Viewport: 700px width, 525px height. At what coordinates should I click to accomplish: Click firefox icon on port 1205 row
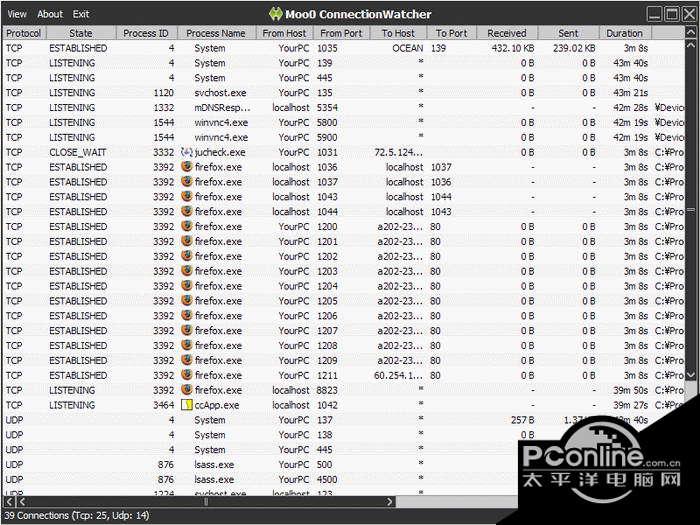tap(187, 301)
